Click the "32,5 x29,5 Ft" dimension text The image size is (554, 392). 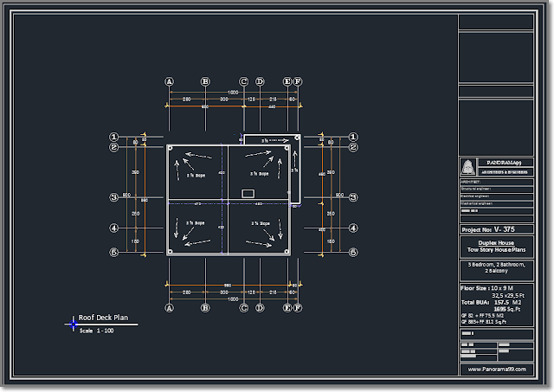(508, 296)
